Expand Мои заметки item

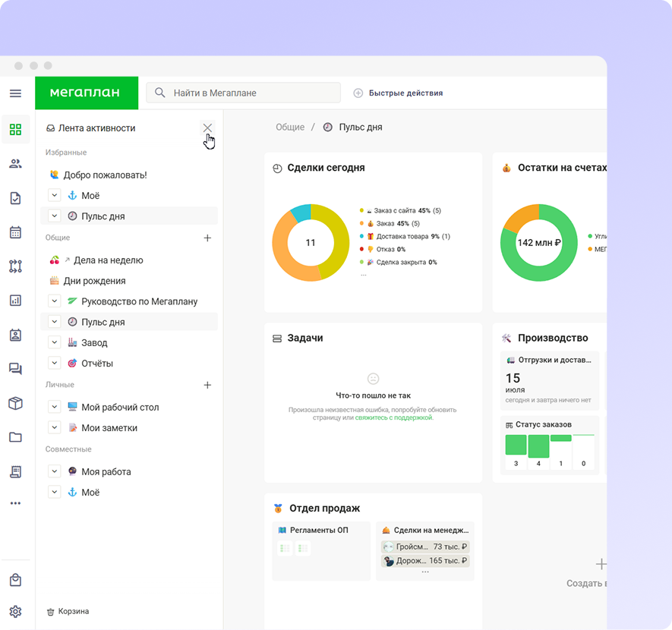tap(55, 427)
